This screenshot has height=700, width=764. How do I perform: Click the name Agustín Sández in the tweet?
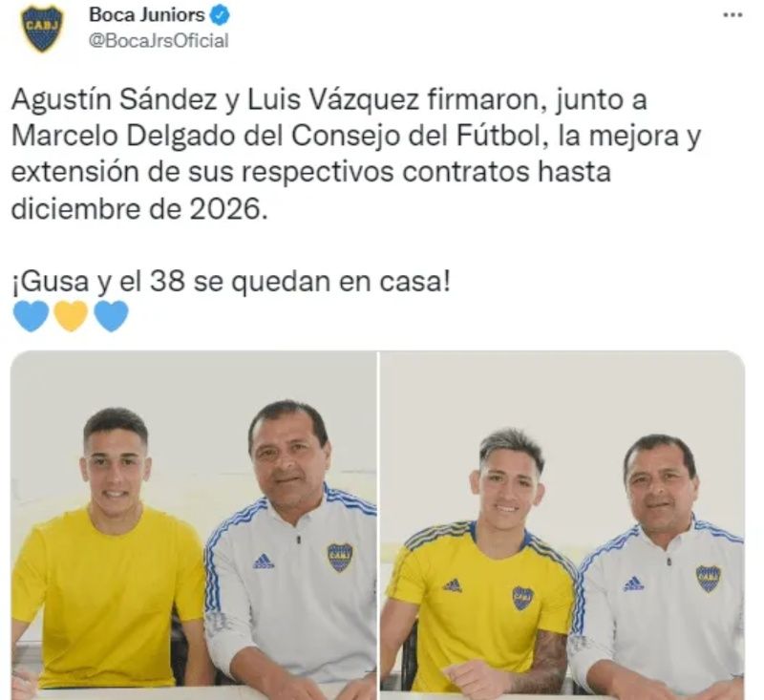pos(114,100)
